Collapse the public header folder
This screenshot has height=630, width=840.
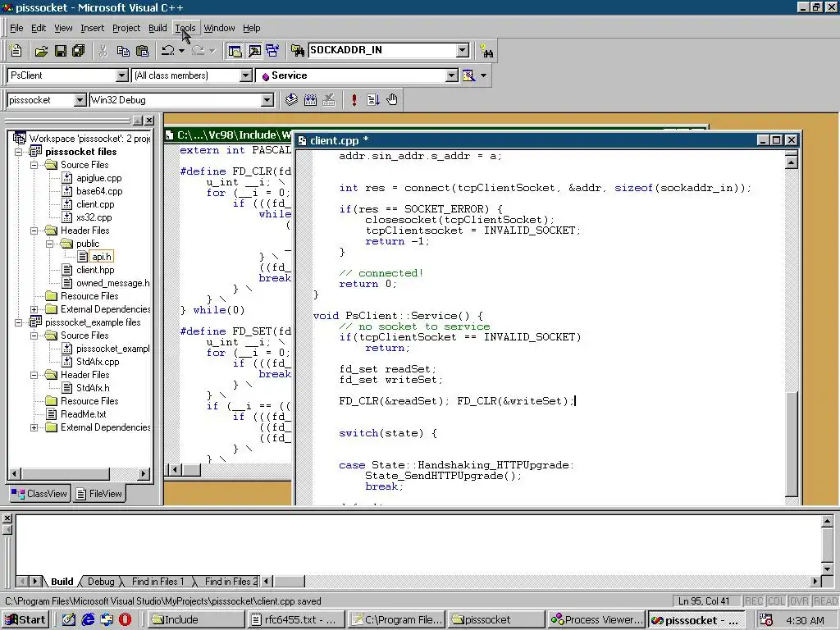point(50,244)
